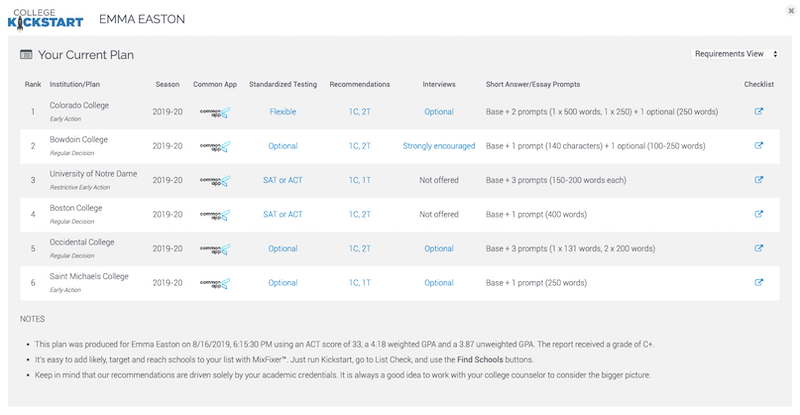Click the Recommendations column header
The image size is (800, 415).
coord(360,84)
